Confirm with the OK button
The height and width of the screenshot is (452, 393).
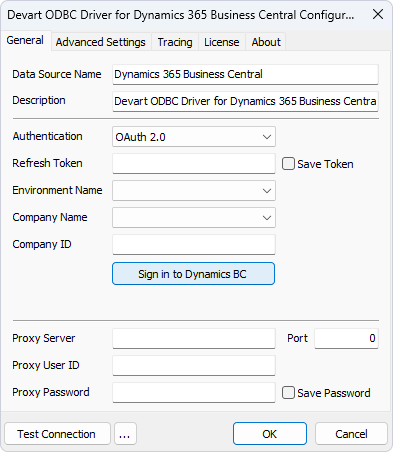(270, 434)
